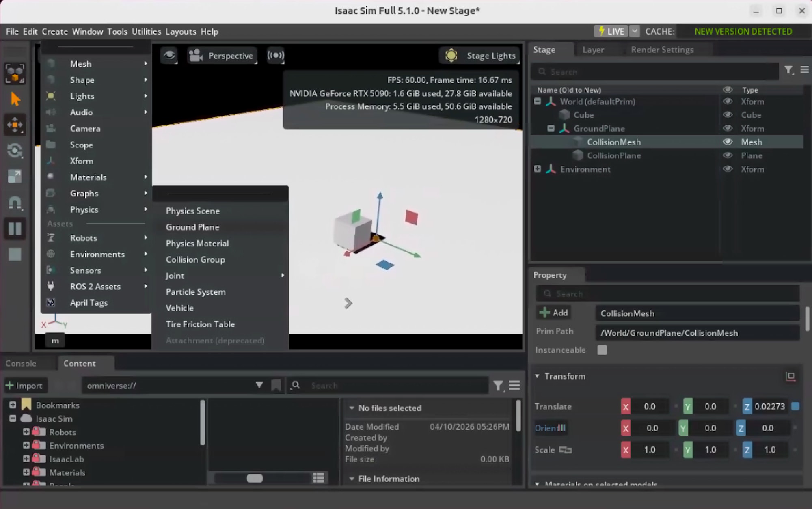812x509 pixels.
Task: Open the LIVE dropdown arrow
Action: tap(635, 31)
